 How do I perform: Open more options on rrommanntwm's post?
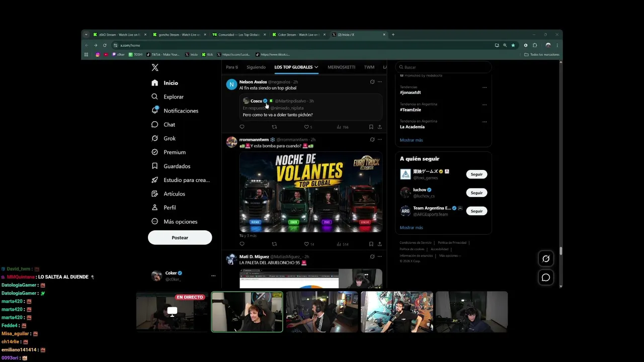tap(380, 139)
